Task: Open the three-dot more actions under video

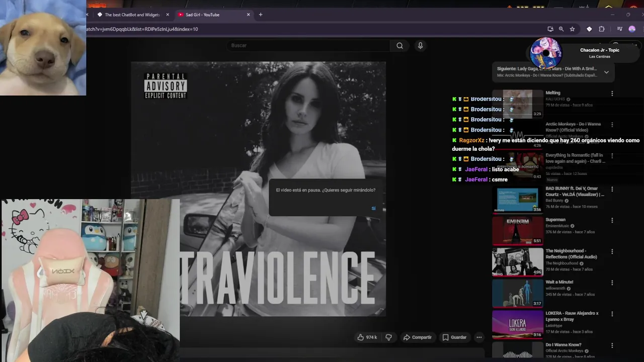Action: tap(479, 337)
